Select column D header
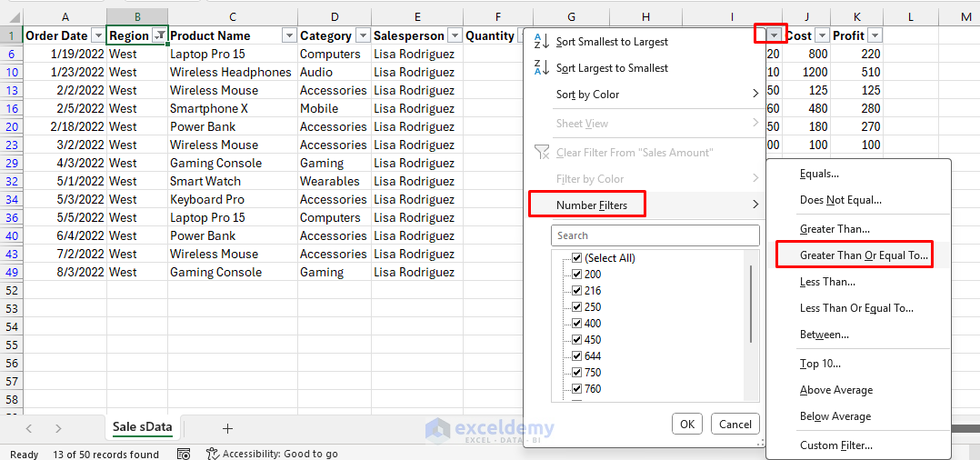 tap(335, 17)
